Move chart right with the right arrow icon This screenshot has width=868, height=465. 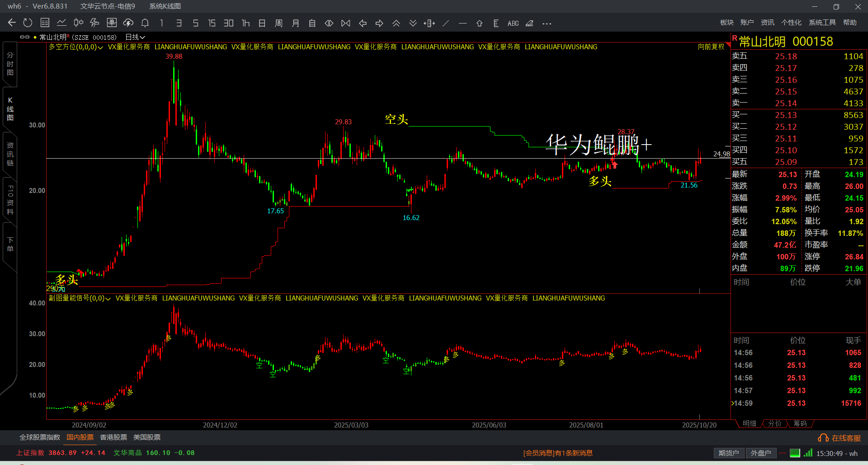tap(379, 23)
